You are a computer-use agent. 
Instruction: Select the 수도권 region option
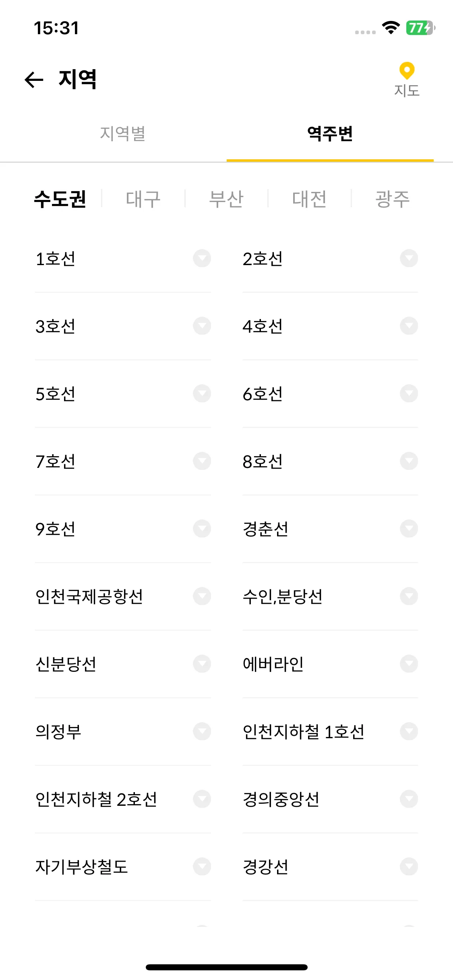pyautogui.click(x=60, y=199)
